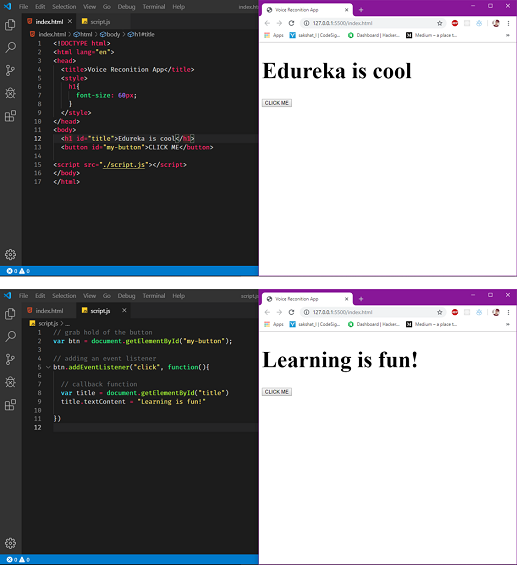Expand bookmarks overflow chevron above 'Edureka is cool'

point(508,35)
